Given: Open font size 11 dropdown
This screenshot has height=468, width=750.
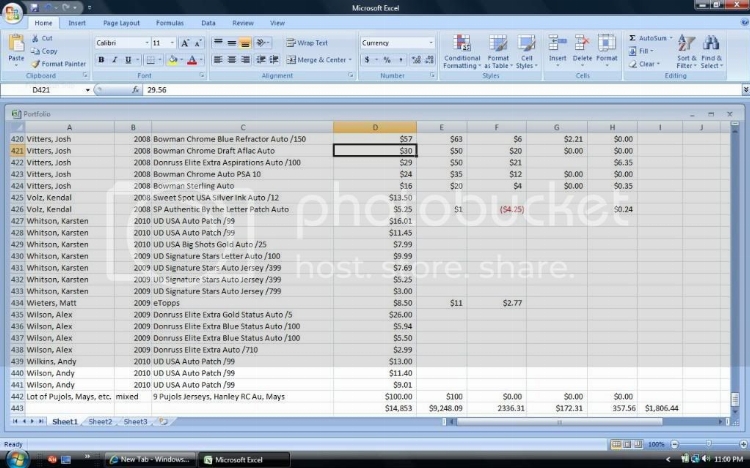Looking at the screenshot, I should (172, 43).
